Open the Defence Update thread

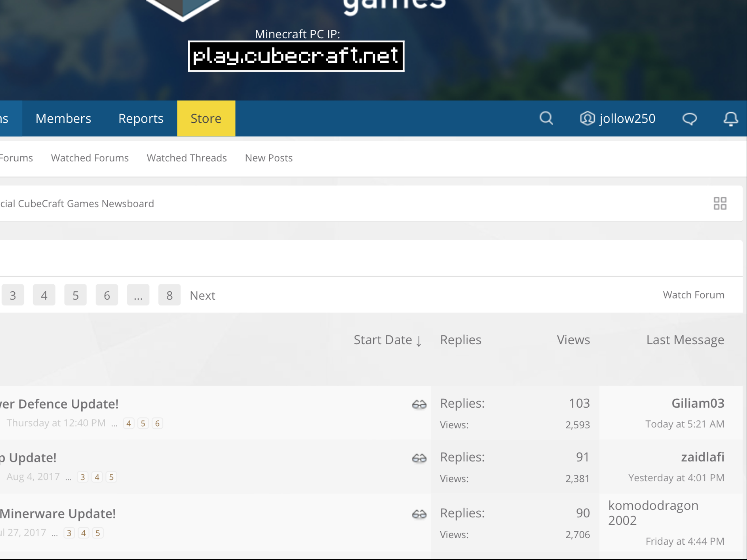coord(59,404)
